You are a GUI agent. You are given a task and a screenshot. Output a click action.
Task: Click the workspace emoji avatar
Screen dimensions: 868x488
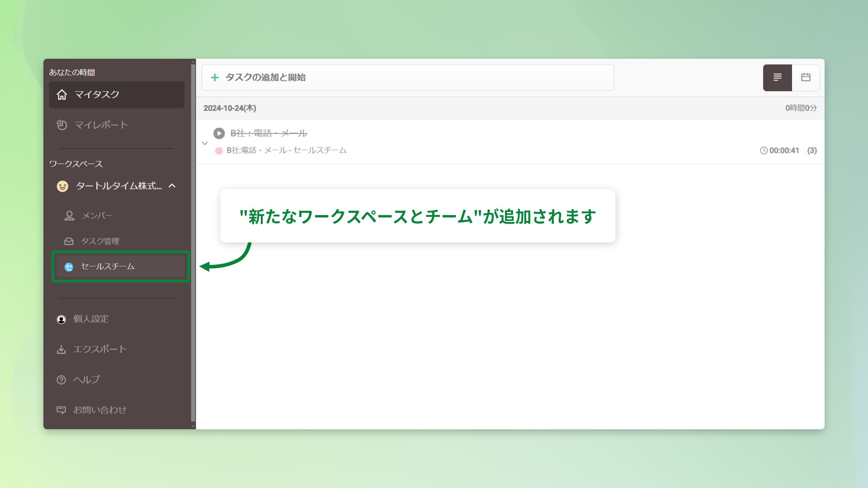62,186
